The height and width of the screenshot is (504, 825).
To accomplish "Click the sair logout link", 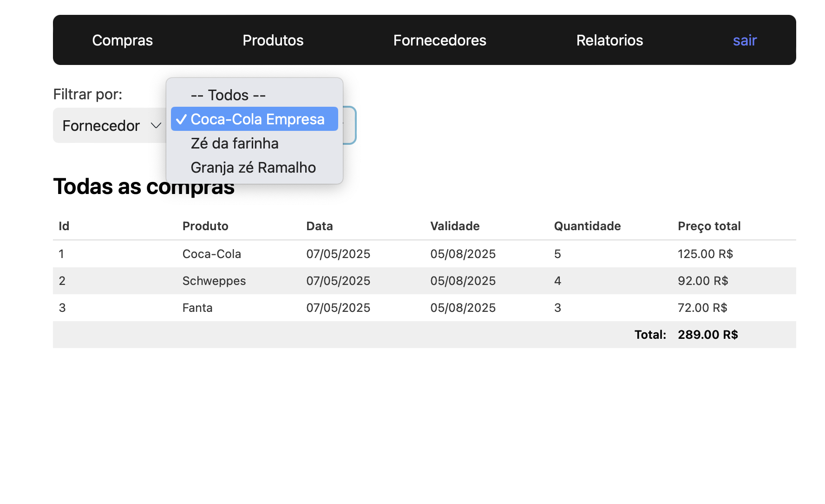I will point(745,40).
